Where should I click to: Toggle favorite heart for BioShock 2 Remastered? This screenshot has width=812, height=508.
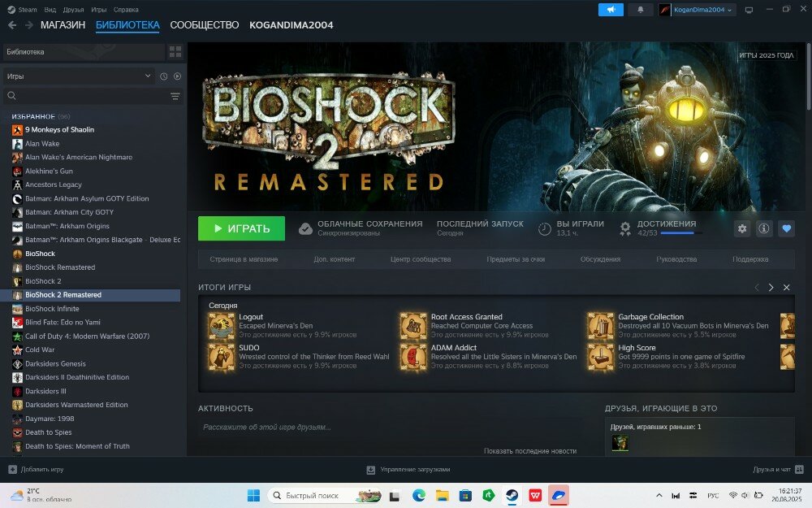click(786, 228)
